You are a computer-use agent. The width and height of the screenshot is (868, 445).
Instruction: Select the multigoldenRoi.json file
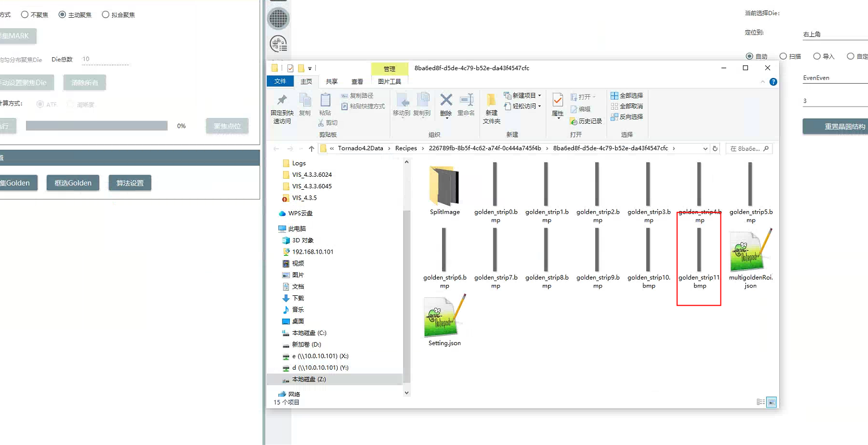pos(751,258)
